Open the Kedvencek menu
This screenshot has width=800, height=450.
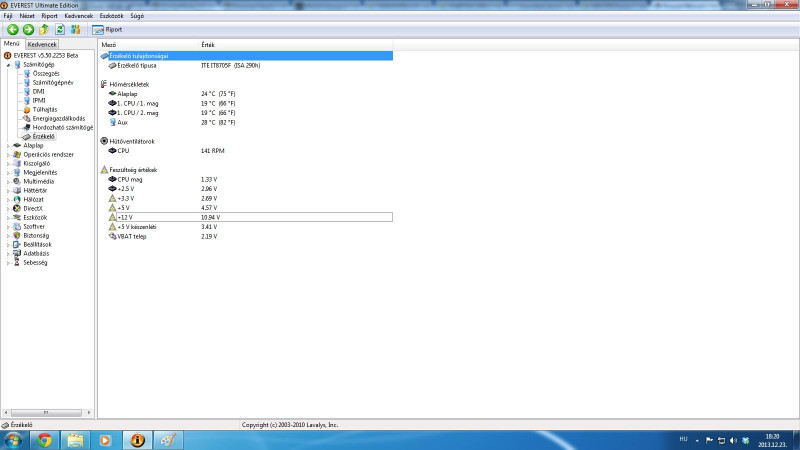click(x=79, y=16)
